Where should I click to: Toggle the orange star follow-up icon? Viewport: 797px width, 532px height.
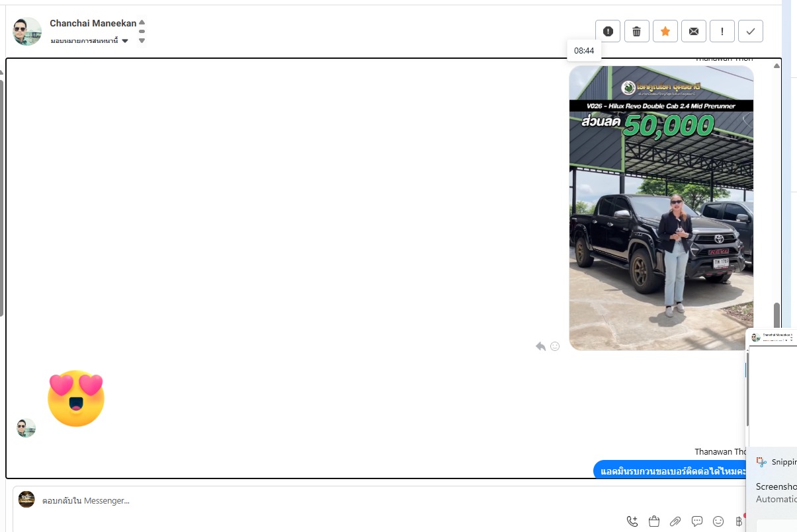pyautogui.click(x=665, y=31)
